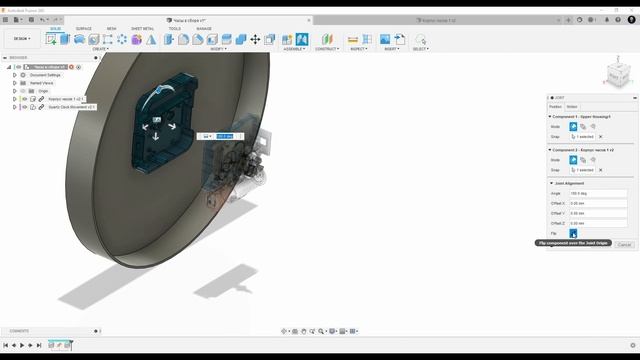Switch to the MESH tab
This screenshot has height=360, width=640.
coord(111,29)
